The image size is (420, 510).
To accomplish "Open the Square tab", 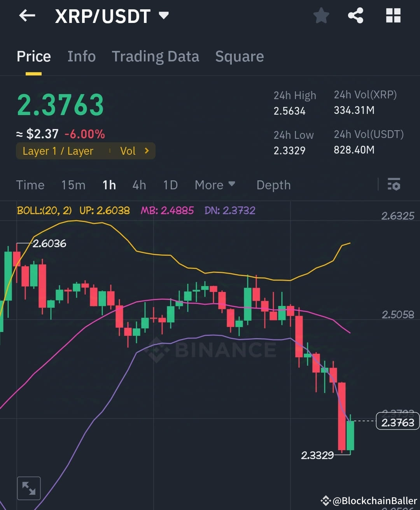I will click(239, 57).
